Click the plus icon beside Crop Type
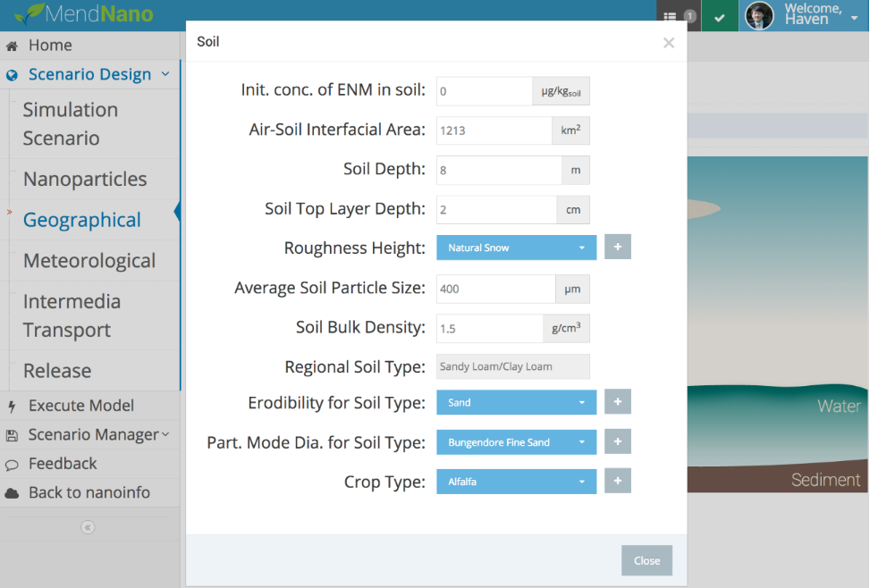 click(x=617, y=482)
